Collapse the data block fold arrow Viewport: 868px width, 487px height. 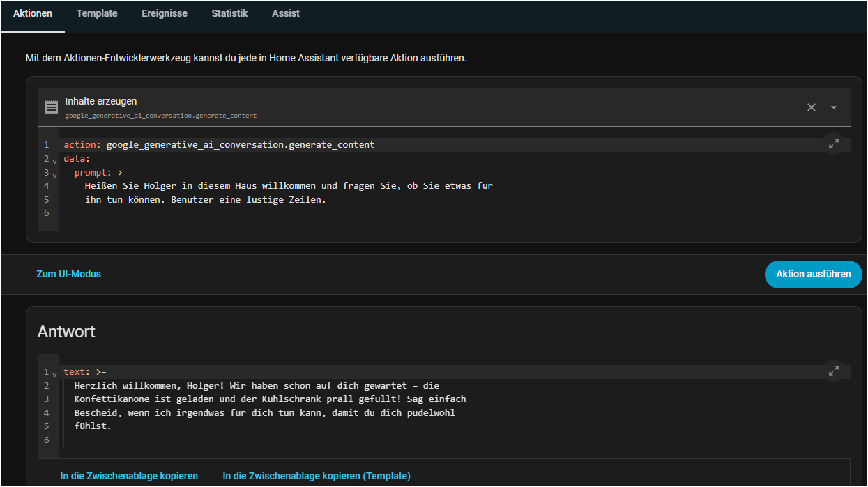pyautogui.click(x=55, y=160)
